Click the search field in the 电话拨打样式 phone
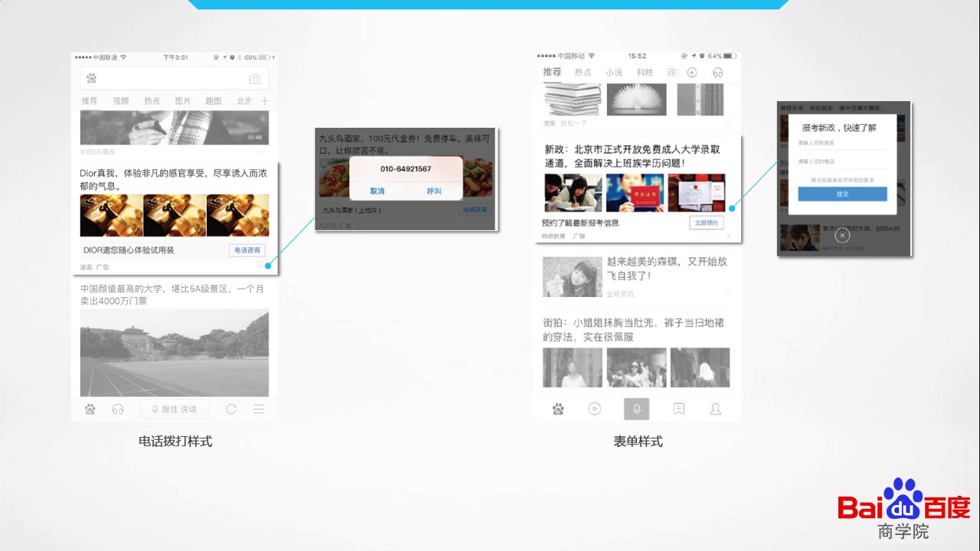 [175, 79]
